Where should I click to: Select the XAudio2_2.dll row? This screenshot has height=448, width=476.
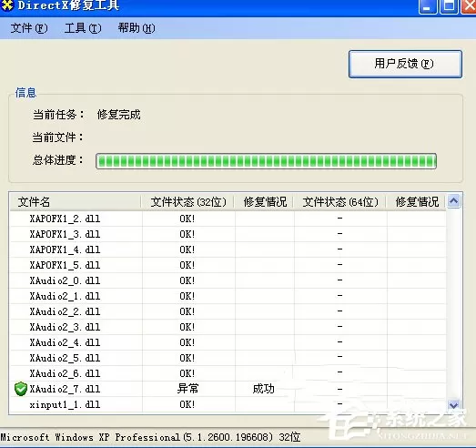coord(228,311)
